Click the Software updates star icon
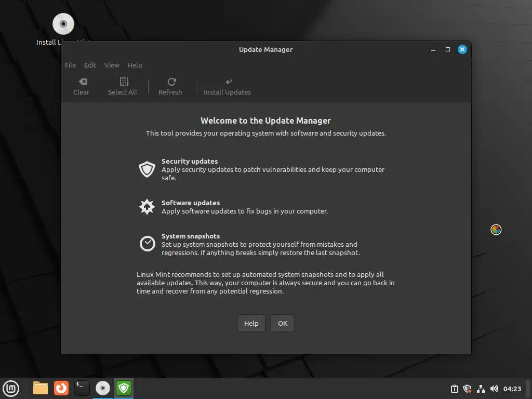The image size is (532, 399). [147, 207]
